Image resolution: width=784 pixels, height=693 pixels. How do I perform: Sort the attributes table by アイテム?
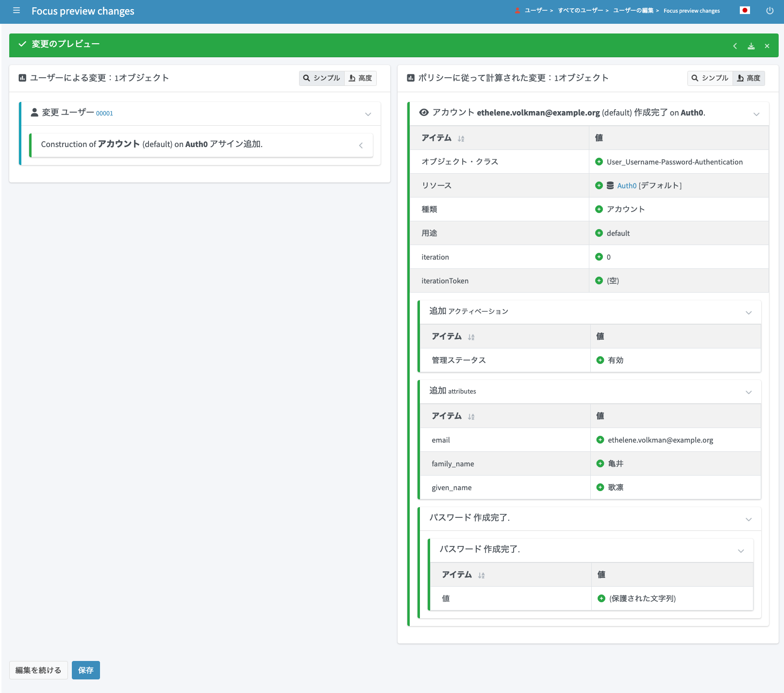click(471, 417)
